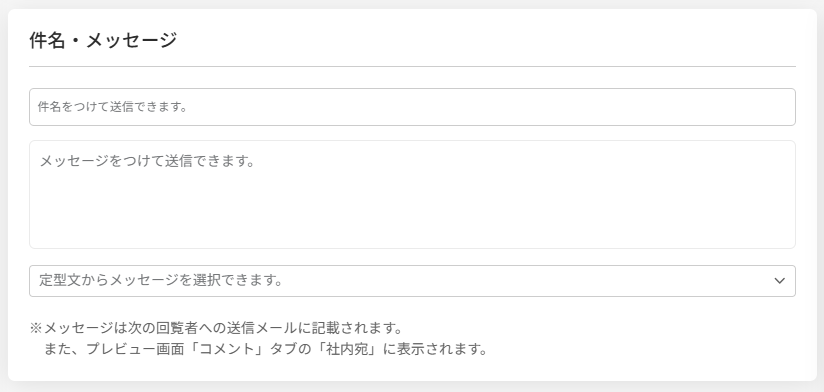824x392 pixels.
Task: Click the blank middle of the template select box
Action: pos(526,281)
